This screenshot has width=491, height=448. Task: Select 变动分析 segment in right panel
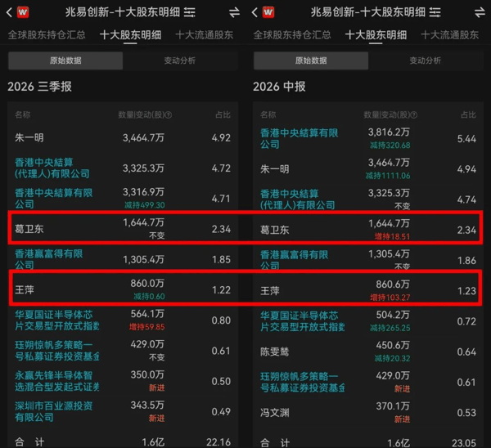[x=426, y=60]
